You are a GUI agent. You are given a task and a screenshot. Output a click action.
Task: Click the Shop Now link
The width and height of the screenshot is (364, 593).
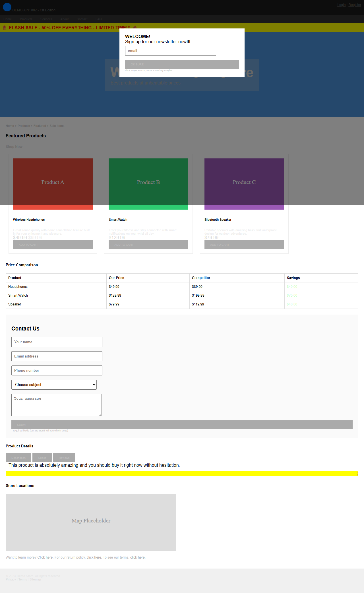coord(14,147)
